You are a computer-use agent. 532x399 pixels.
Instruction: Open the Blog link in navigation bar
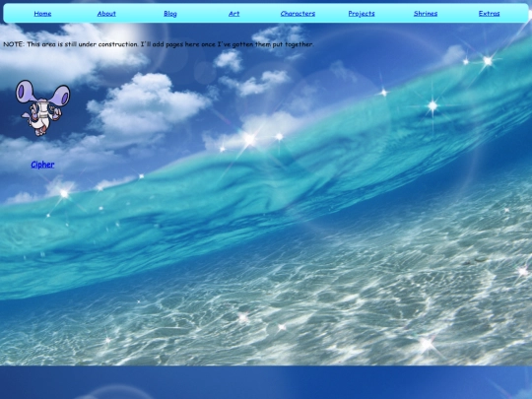point(170,14)
